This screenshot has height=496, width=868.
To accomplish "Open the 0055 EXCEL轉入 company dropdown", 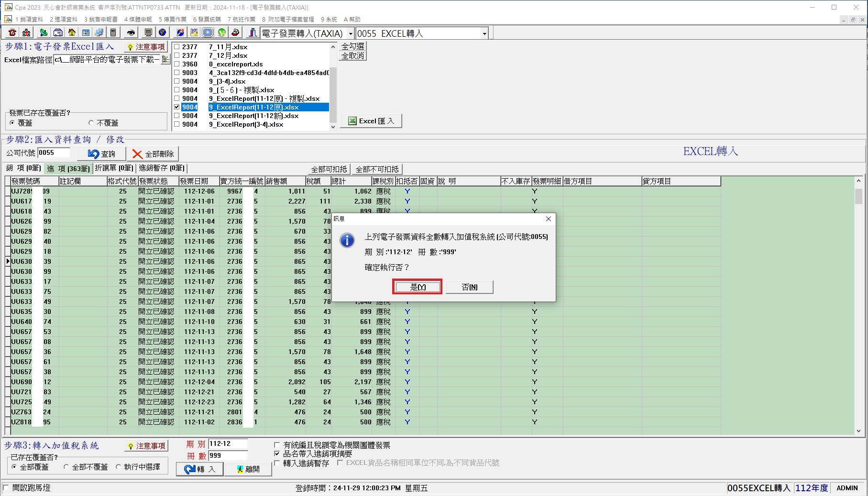I will click(484, 33).
